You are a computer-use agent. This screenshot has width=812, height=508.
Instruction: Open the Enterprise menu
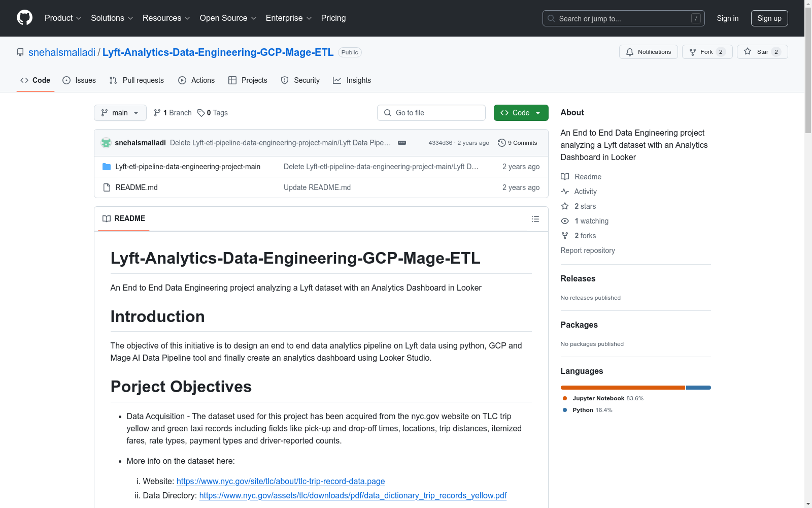(x=289, y=18)
